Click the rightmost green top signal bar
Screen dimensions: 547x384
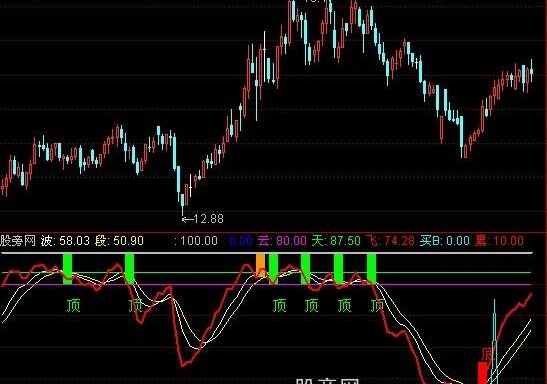(x=372, y=269)
